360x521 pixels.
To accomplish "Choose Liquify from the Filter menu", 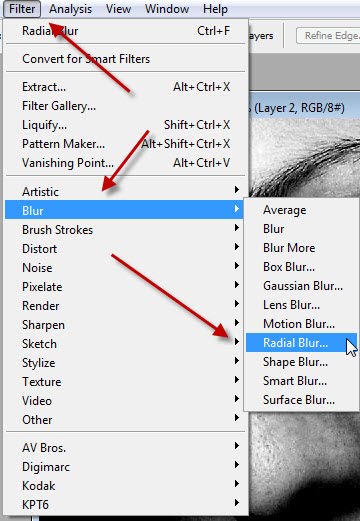I will coord(126,125).
